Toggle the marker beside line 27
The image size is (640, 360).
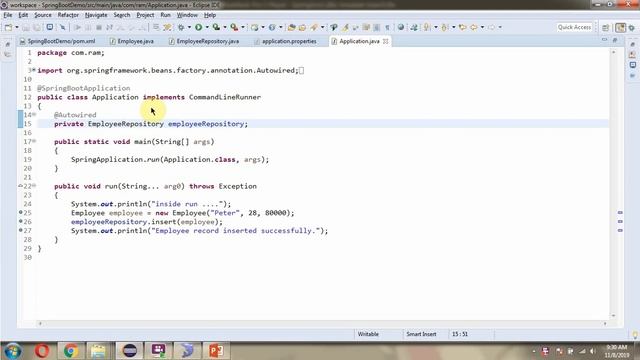[x=20, y=230]
